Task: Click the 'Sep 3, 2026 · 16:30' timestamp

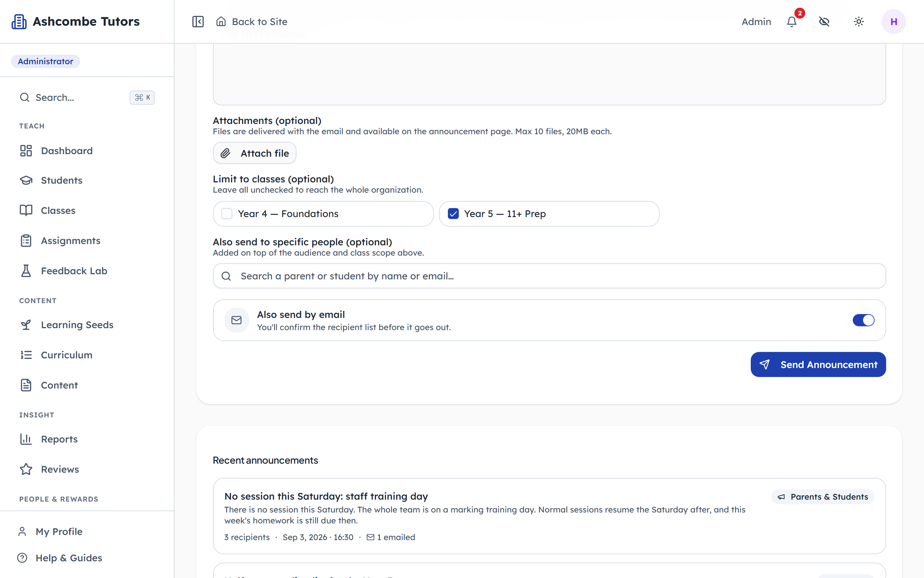Action: pos(318,537)
